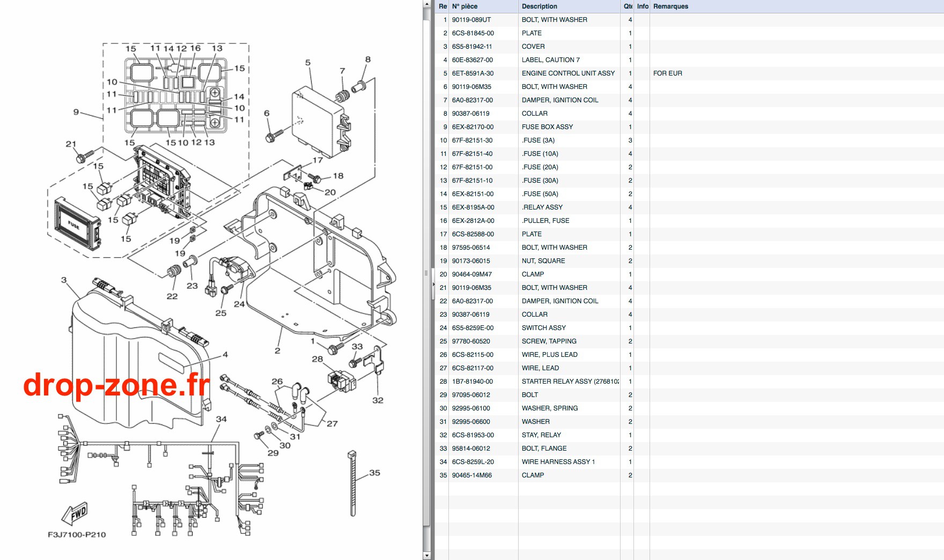Sort by the Description column header
944x560 pixels.
[x=569, y=6]
